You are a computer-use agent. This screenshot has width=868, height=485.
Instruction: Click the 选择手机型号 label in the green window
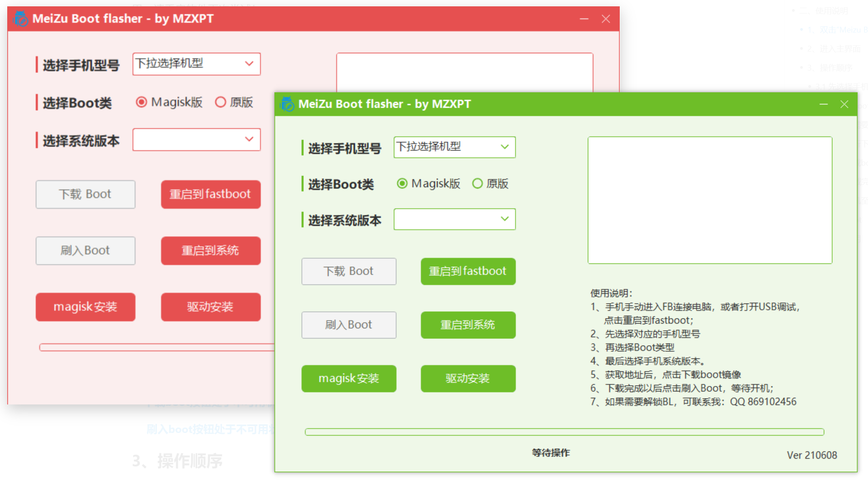pyautogui.click(x=344, y=148)
